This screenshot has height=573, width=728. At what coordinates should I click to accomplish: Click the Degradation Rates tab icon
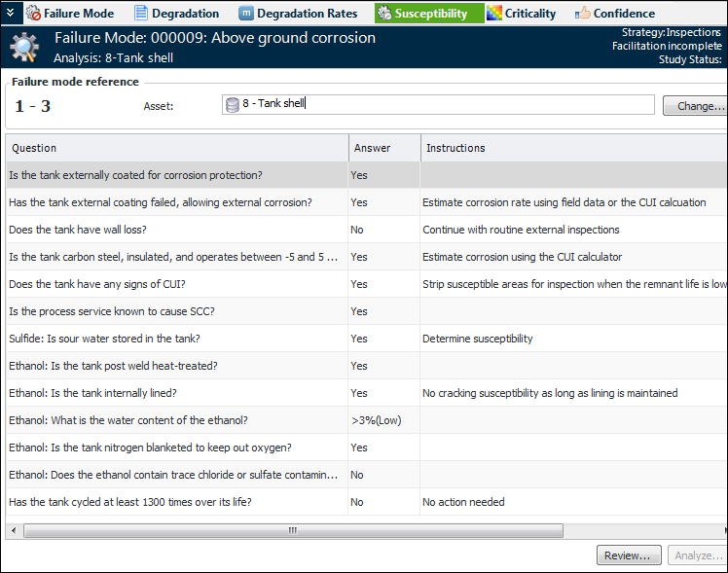[x=245, y=14]
